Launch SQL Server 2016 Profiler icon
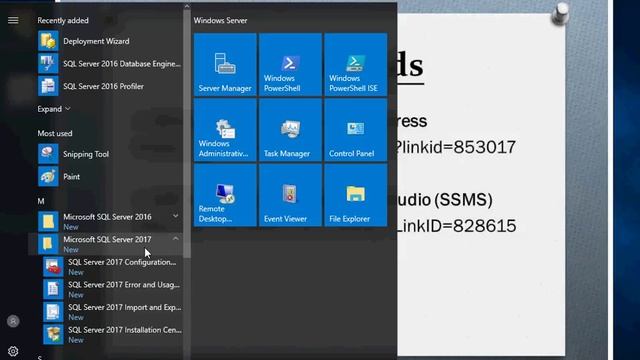Screen dimensions: 640x360 tap(48, 86)
